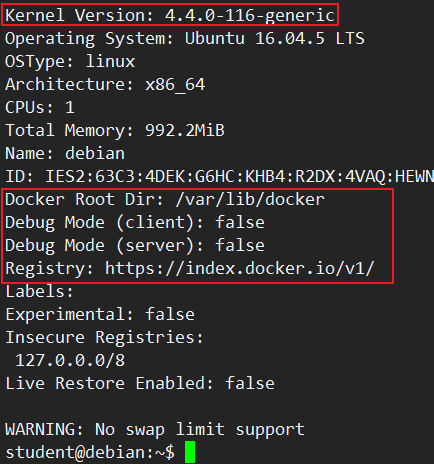The height and width of the screenshot is (464, 434).
Task: Click the OSType linux line
Action: click(x=70, y=61)
